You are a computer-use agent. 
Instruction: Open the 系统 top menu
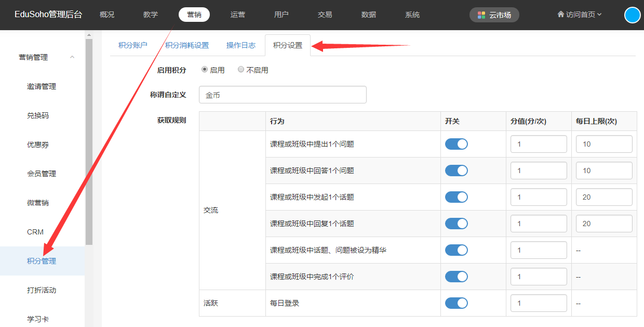coord(412,15)
